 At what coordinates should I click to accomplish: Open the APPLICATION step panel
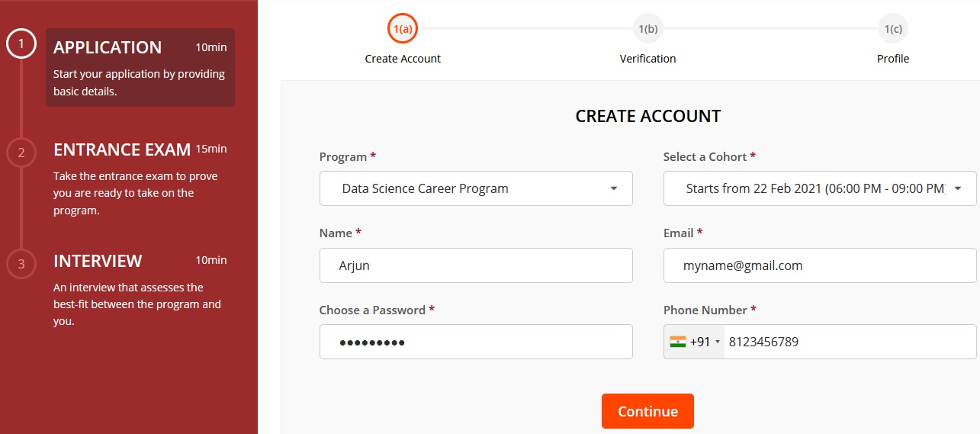coord(140,67)
